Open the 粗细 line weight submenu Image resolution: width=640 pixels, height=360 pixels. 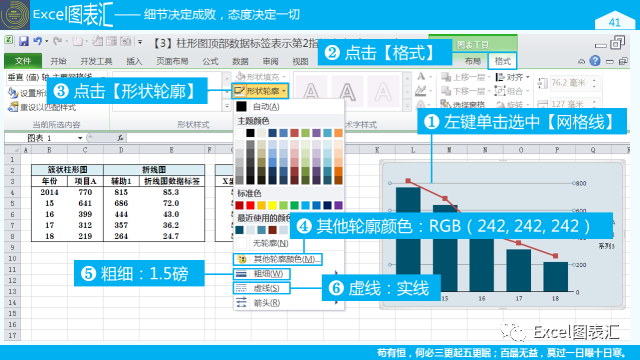click(262, 274)
